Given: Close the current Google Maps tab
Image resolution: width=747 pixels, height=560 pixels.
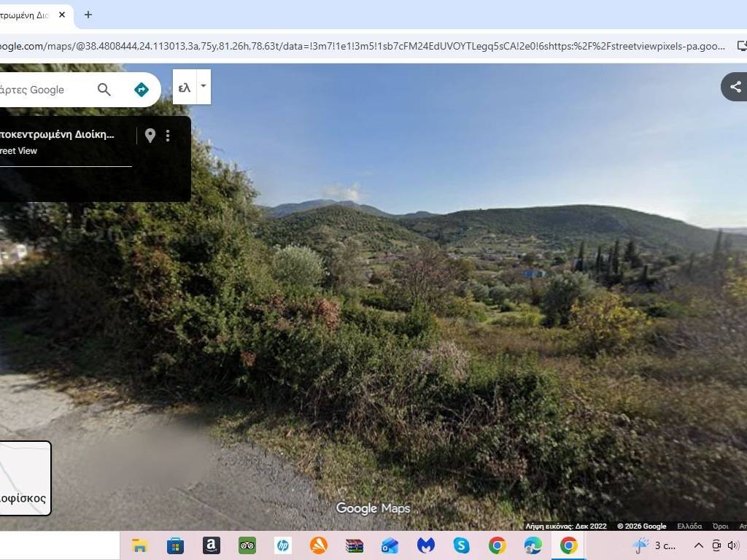Looking at the screenshot, I should click(x=62, y=15).
